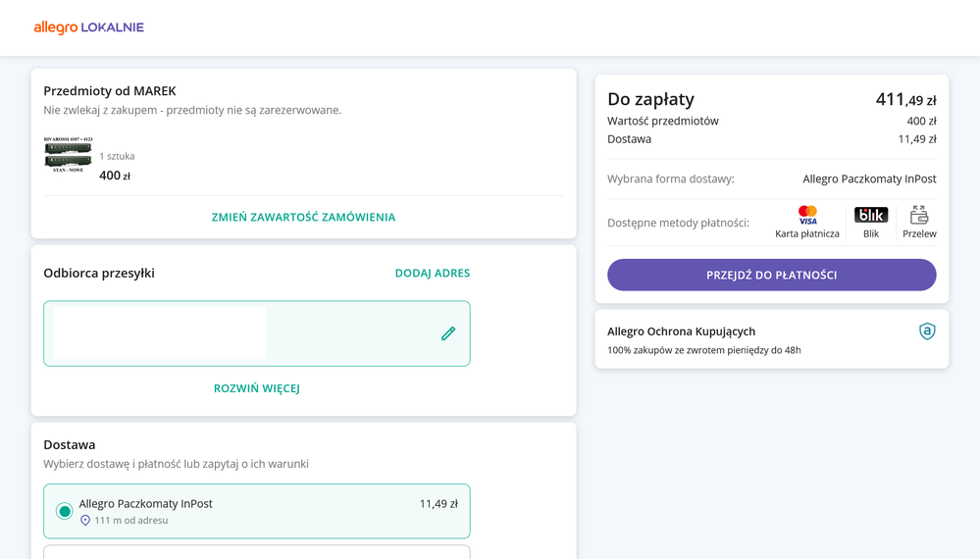Click the 11,49 zł InPost delivery price
The width and height of the screenshot is (980, 559).
tap(438, 503)
